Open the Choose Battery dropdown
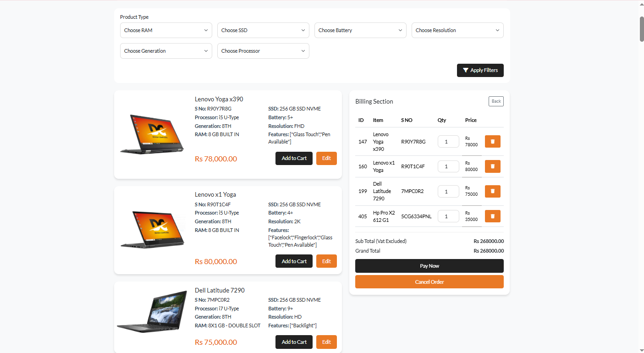This screenshot has width=644, height=353. coord(360,30)
